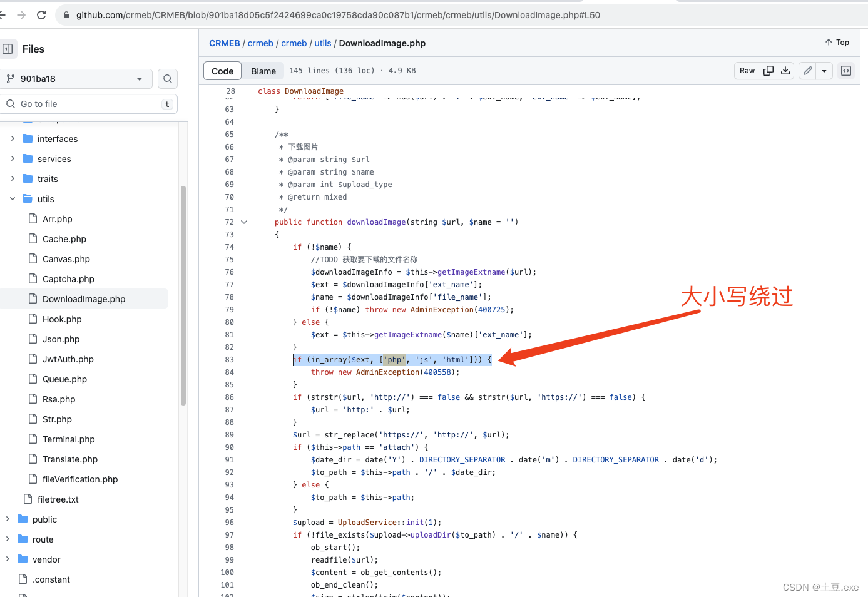
Task: Jump to Top of file
Action: click(837, 43)
